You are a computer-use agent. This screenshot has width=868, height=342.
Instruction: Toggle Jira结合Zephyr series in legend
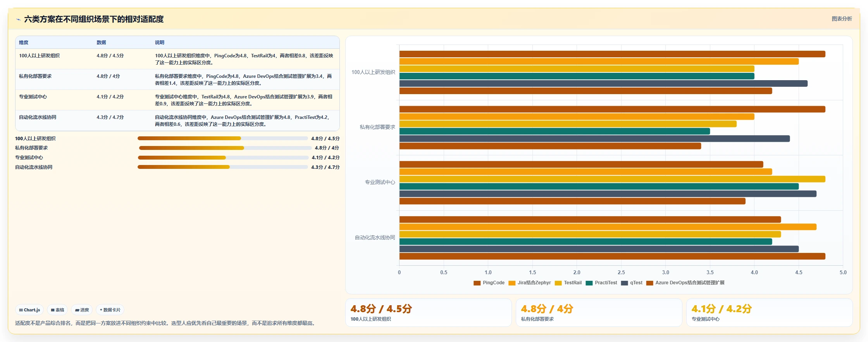coord(530,283)
